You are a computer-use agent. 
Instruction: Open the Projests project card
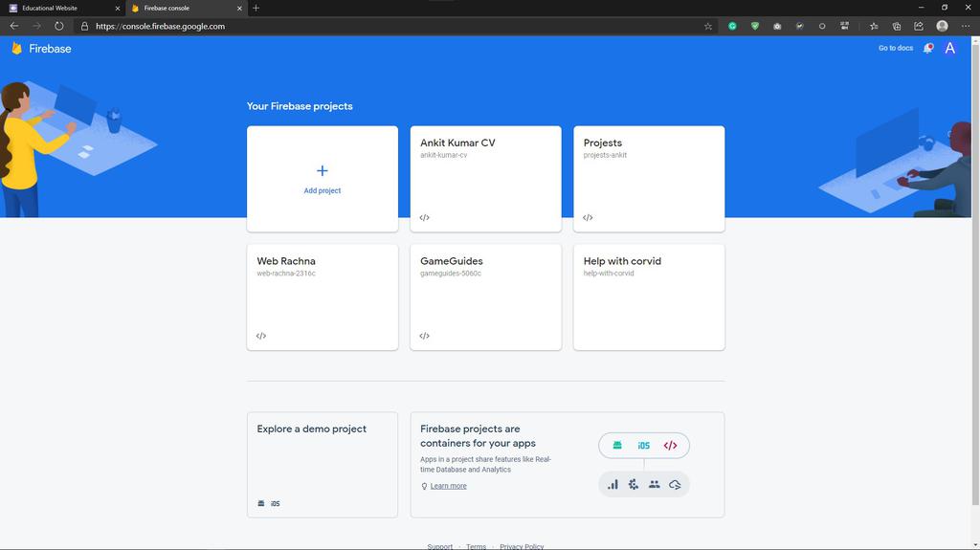coord(649,179)
